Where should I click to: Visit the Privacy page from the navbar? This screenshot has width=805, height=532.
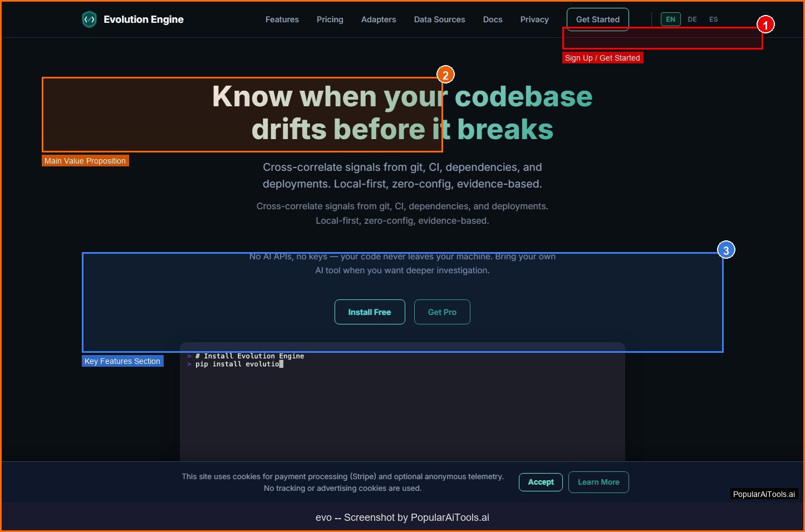534,19
